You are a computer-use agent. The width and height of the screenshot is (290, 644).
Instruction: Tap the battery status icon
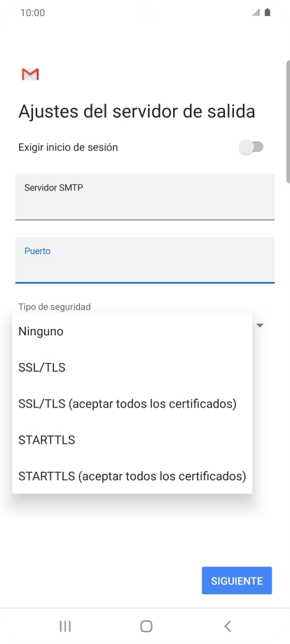pos(268,13)
